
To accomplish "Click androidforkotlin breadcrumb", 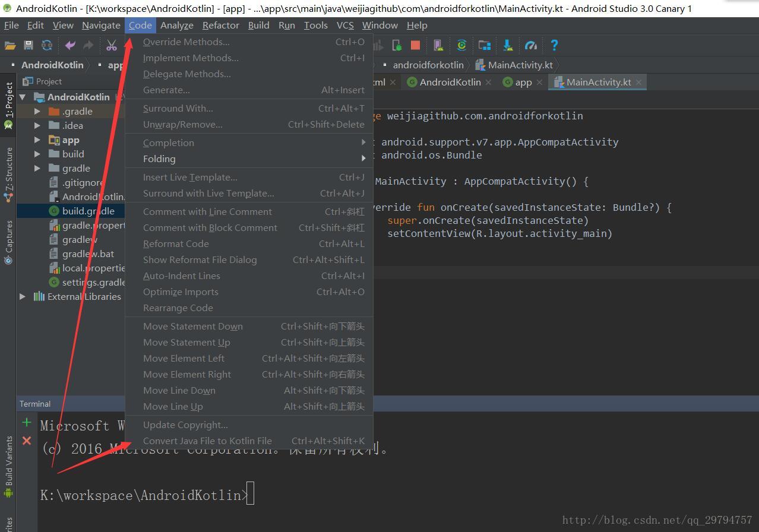I will pos(428,65).
